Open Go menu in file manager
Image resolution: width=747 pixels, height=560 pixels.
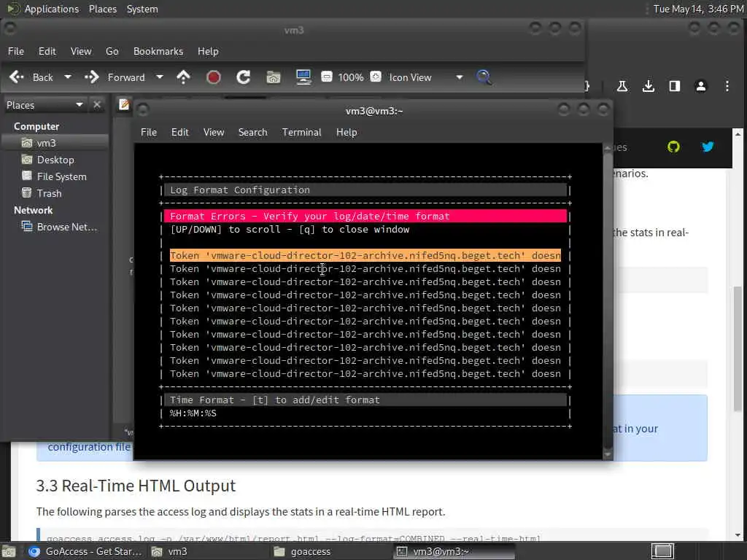point(112,51)
